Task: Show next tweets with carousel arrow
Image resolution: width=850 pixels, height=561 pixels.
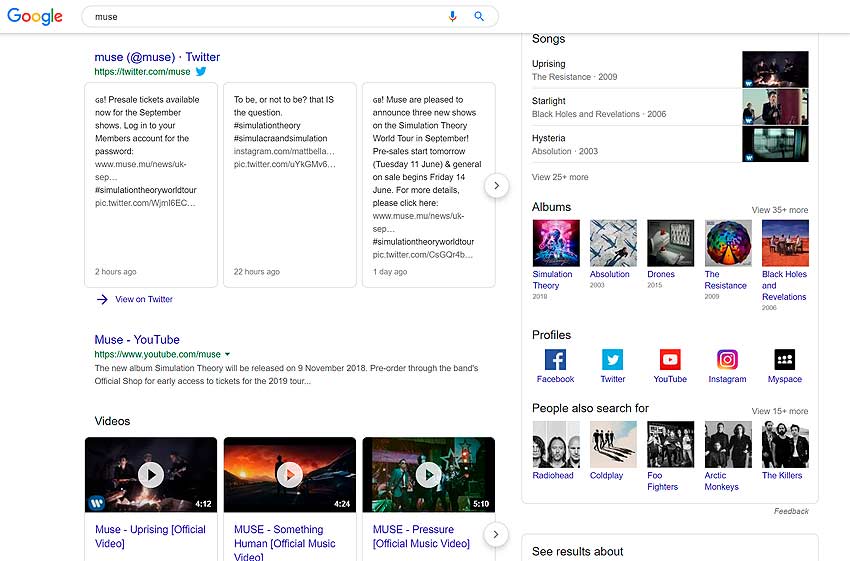Action: 496,185
